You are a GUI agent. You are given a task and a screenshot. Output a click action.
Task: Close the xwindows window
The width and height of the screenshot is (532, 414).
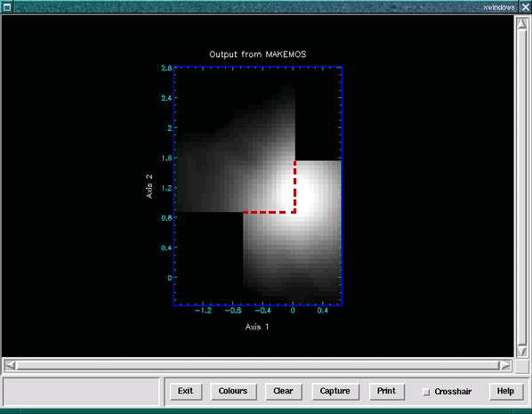525,7
